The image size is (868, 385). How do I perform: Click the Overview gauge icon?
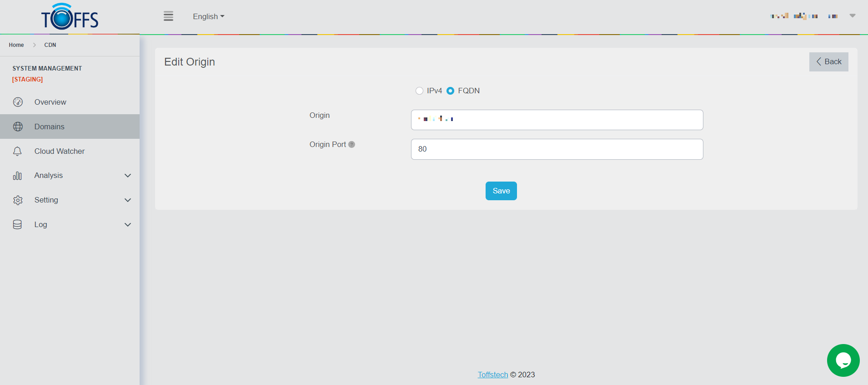(18, 102)
